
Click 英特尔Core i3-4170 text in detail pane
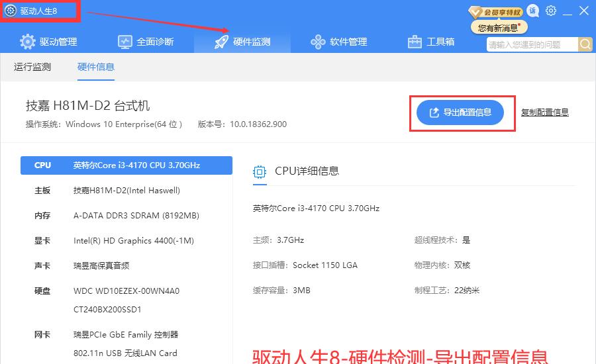(317, 208)
